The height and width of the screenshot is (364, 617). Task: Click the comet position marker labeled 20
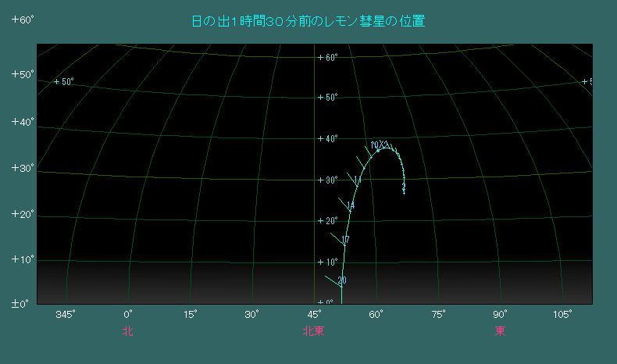[342, 280]
